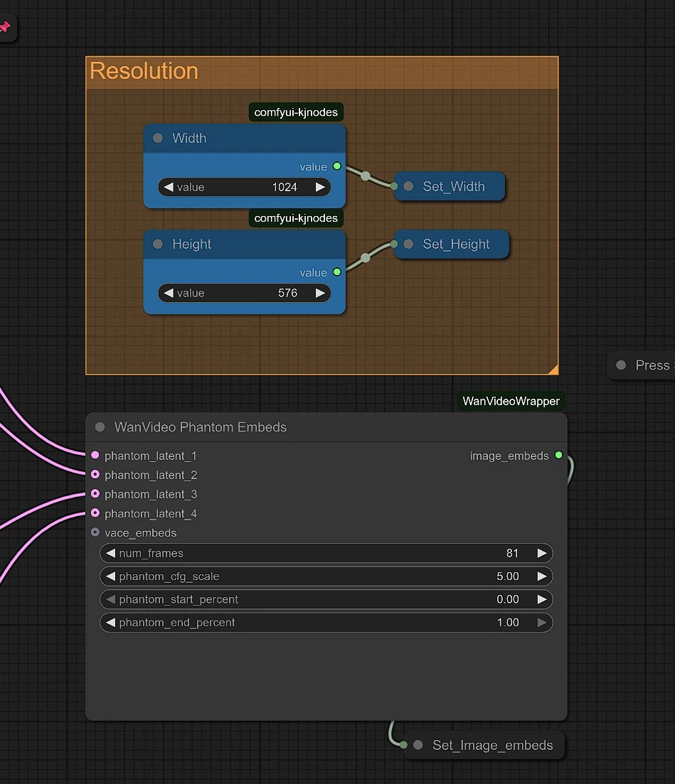Increase the Height value with right arrow

point(320,293)
